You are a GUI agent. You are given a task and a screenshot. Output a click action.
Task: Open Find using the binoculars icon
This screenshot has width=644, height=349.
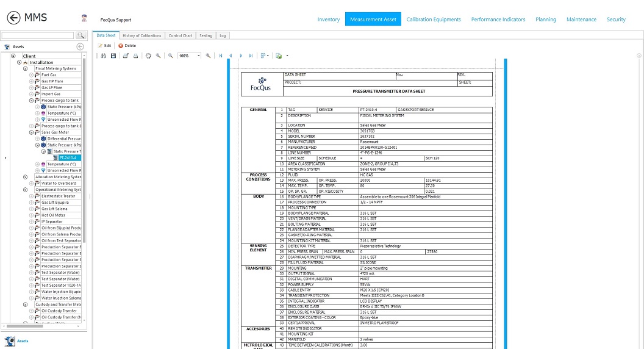coord(104,56)
